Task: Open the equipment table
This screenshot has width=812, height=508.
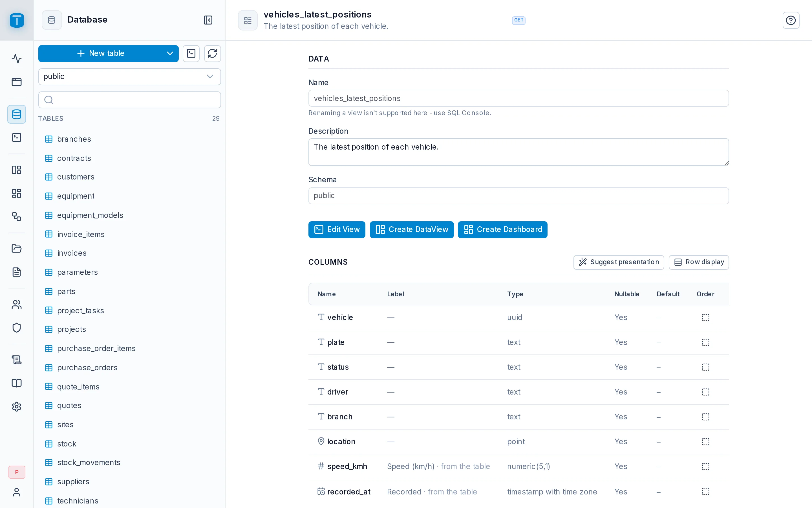Action: tap(129, 196)
